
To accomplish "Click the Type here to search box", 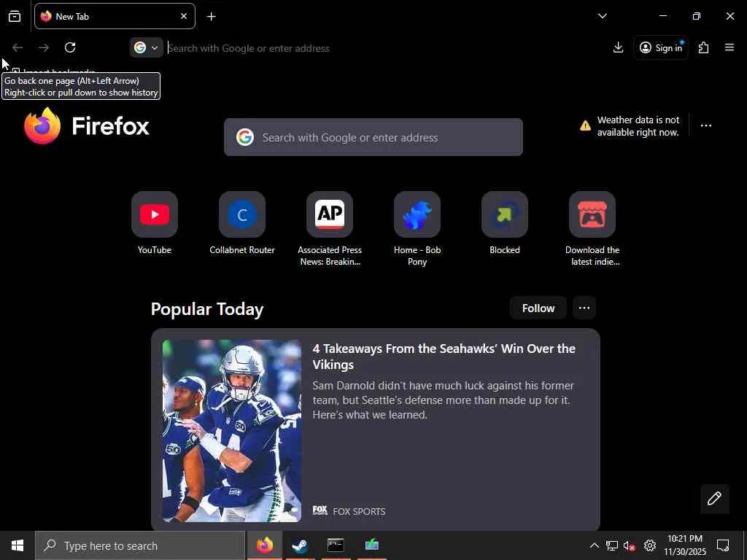I will (140, 545).
